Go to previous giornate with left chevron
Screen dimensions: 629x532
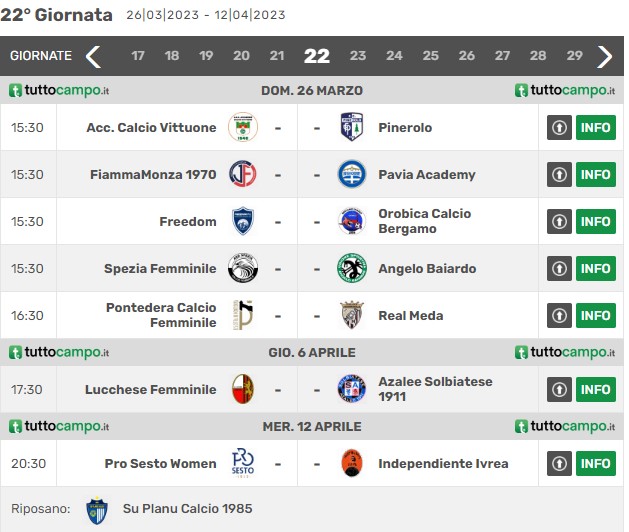pyautogui.click(x=93, y=57)
